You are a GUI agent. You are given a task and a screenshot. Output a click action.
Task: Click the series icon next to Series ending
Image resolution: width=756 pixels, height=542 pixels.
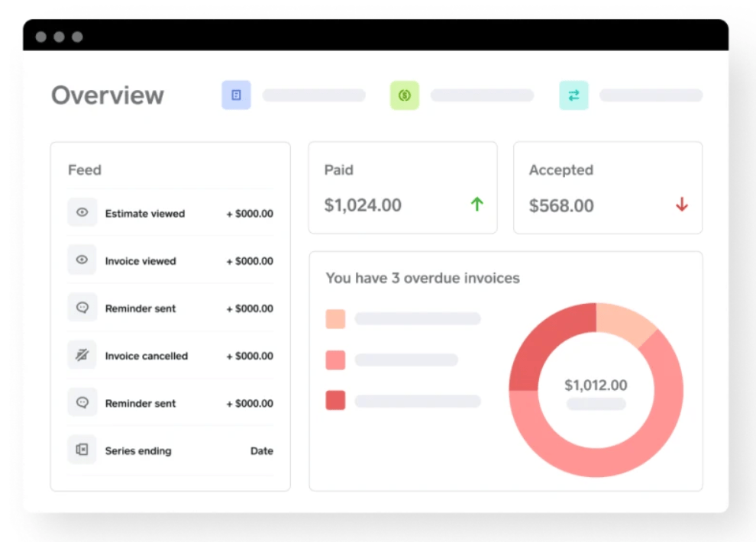82,450
